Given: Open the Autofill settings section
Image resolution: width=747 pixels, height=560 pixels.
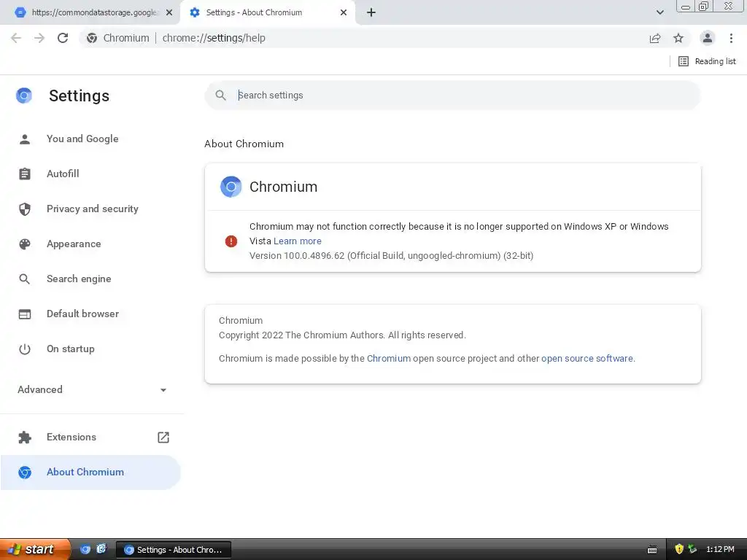Looking at the screenshot, I should pos(90,174).
